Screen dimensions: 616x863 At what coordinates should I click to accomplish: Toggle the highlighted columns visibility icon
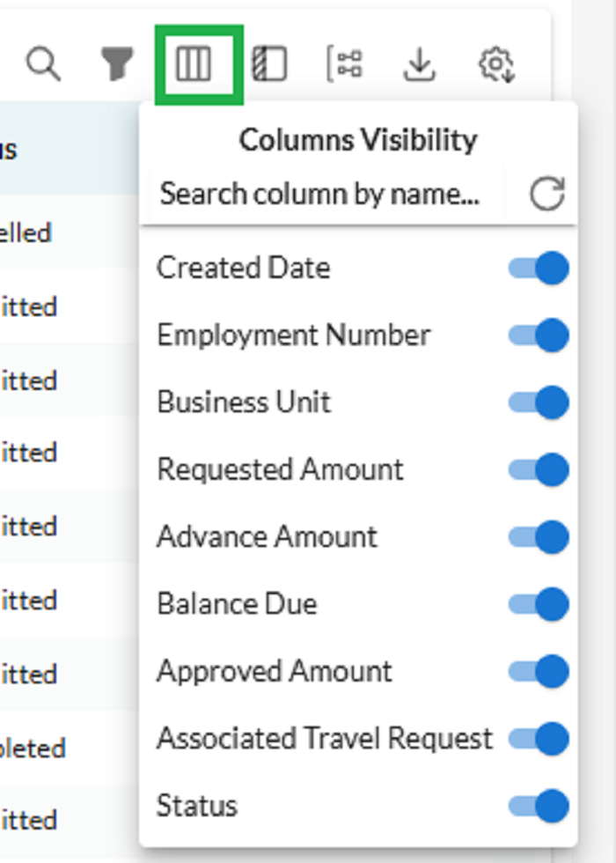193,64
